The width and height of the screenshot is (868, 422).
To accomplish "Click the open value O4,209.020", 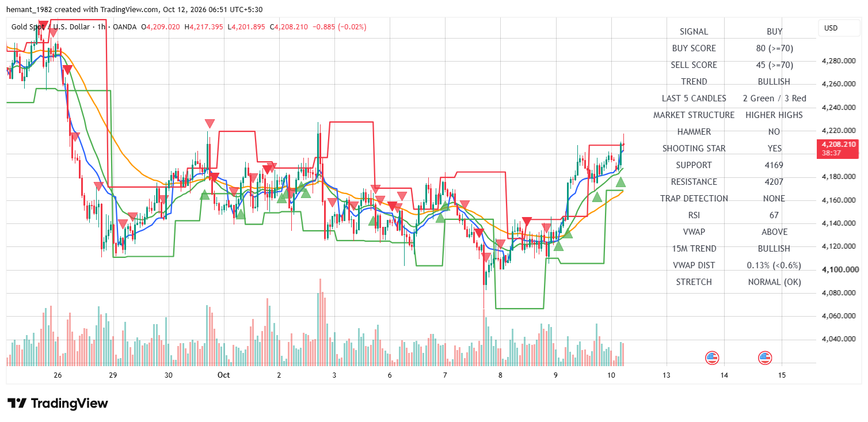I will [x=162, y=26].
